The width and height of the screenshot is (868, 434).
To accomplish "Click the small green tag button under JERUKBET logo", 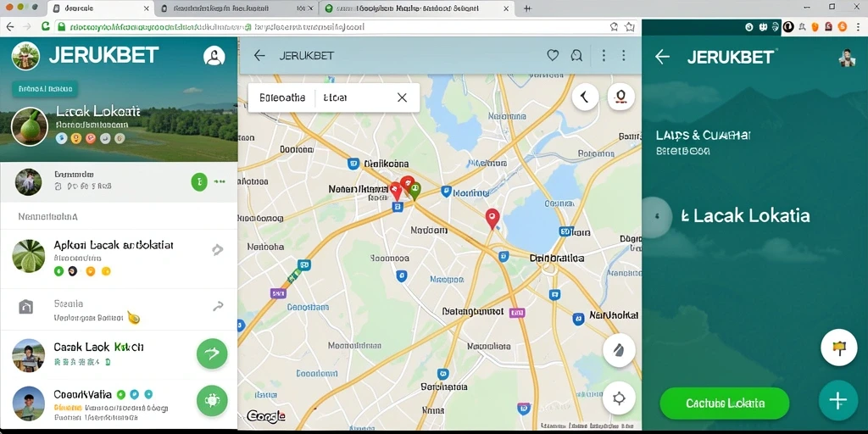I will pyautogui.click(x=45, y=88).
